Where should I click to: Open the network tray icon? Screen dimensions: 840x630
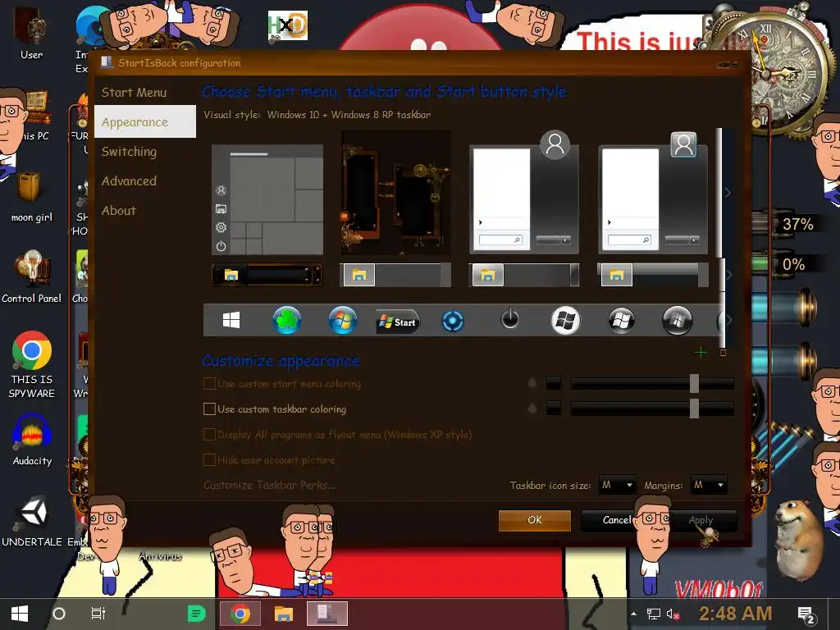(x=654, y=614)
